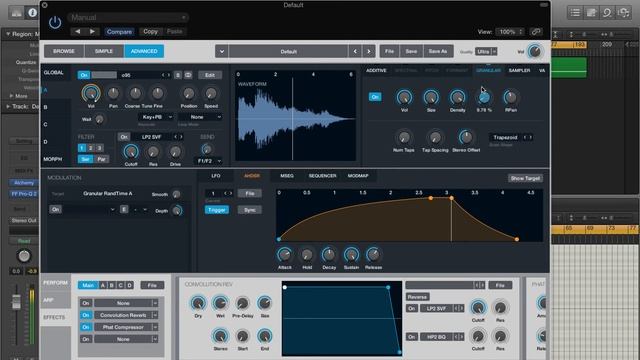Toggle On for Convolution Reverb effect
This screenshot has width=640, height=360.
86,315
